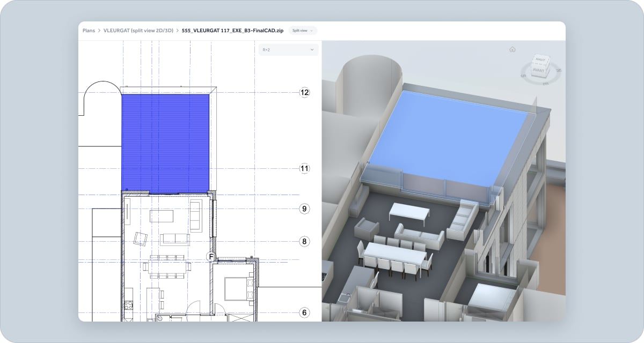Select the blue highlighted terrace on the 2D plan

[165, 140]
